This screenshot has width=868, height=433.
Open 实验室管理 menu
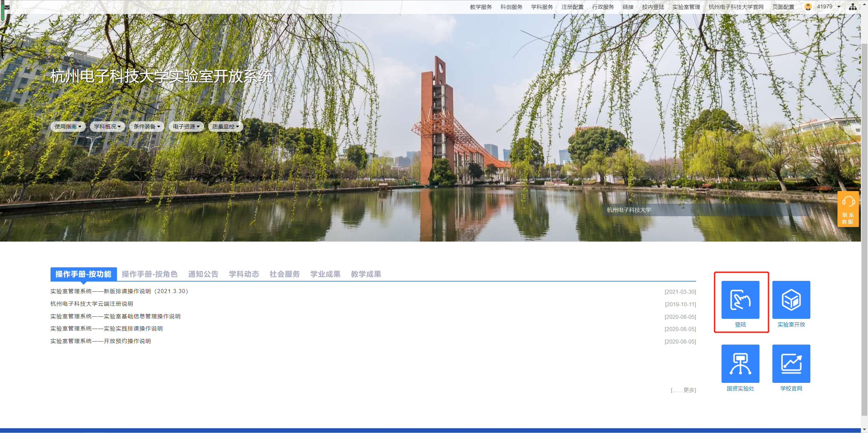click(x=686, y=7)
